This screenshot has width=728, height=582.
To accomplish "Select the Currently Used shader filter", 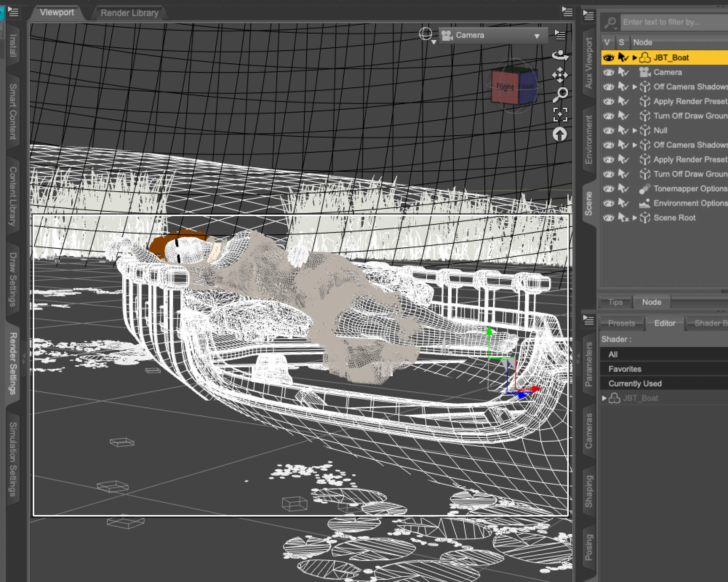I will (664, 383).
